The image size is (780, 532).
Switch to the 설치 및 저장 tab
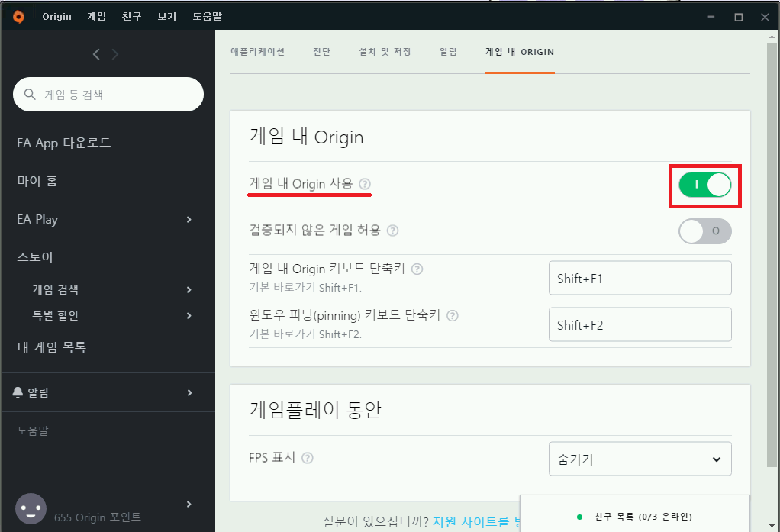coord(385,52)
